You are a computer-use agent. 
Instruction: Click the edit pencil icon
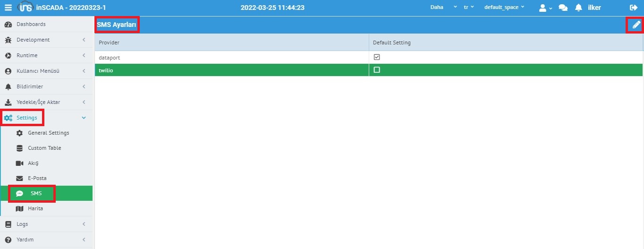point(636,25)
